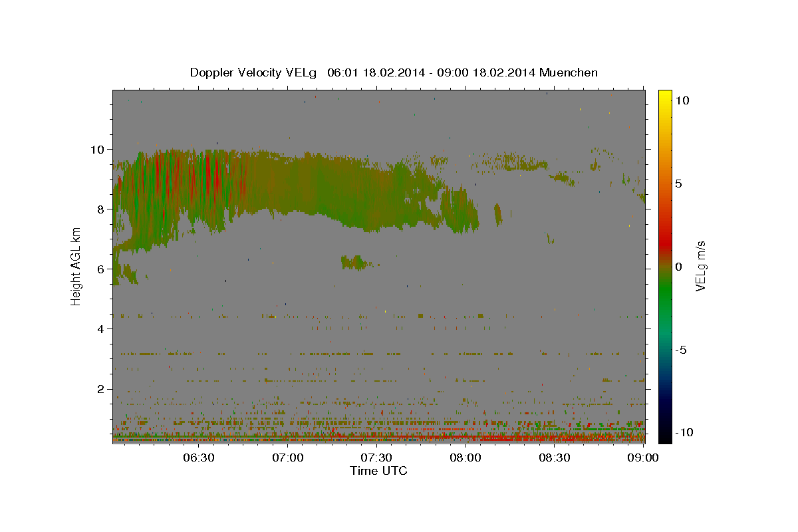This screenshot has width=798, height=532.
Task: Click the colorbar label '5'
Action: pyautogui.click(x=679, y=184)
